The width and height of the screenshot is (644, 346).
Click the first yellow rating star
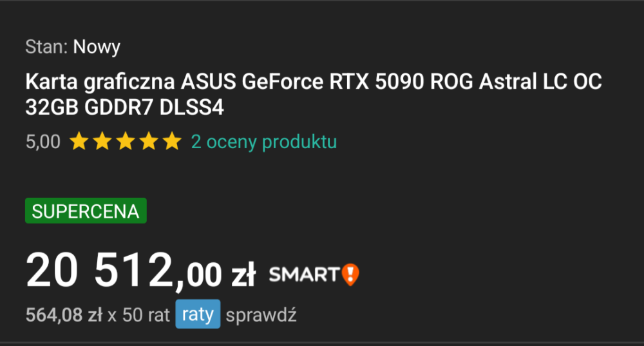point(78,142)
